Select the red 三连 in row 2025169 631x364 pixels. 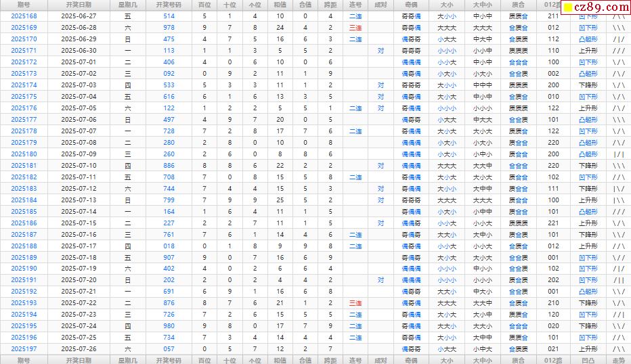click(x=355, y=28)
